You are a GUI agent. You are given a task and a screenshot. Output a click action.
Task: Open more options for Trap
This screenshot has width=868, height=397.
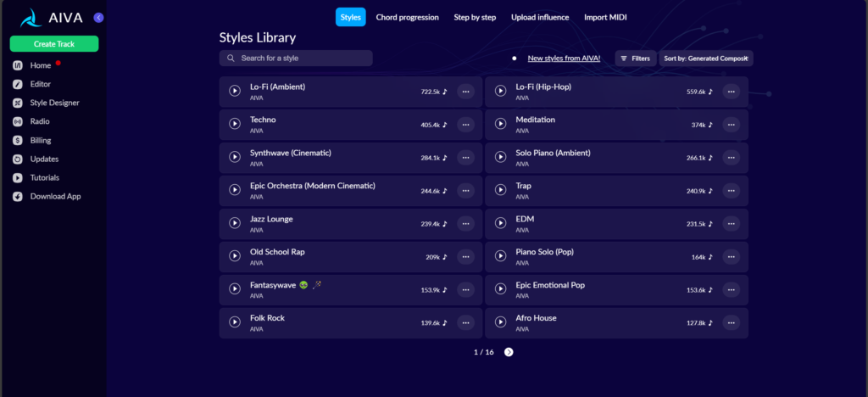[732, 191]
